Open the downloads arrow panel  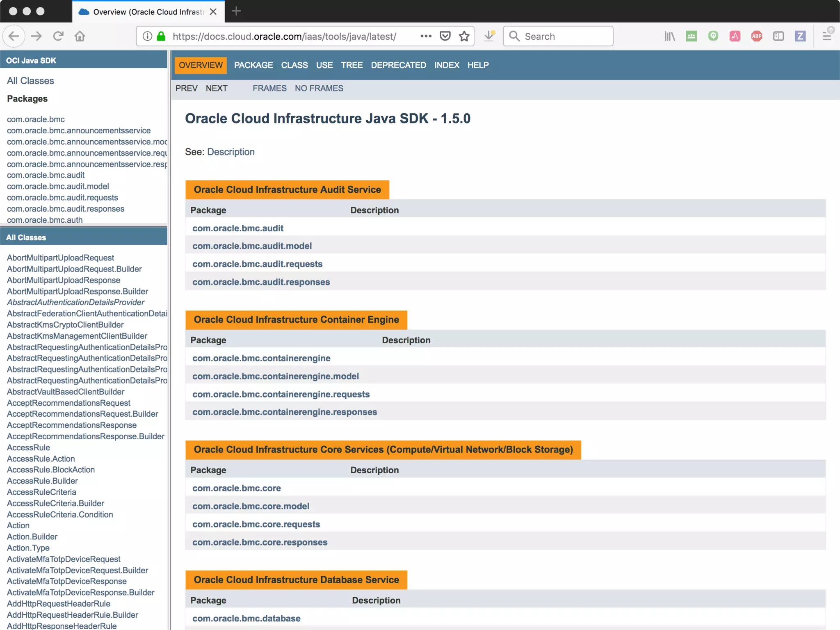click(x=489, y=36)
